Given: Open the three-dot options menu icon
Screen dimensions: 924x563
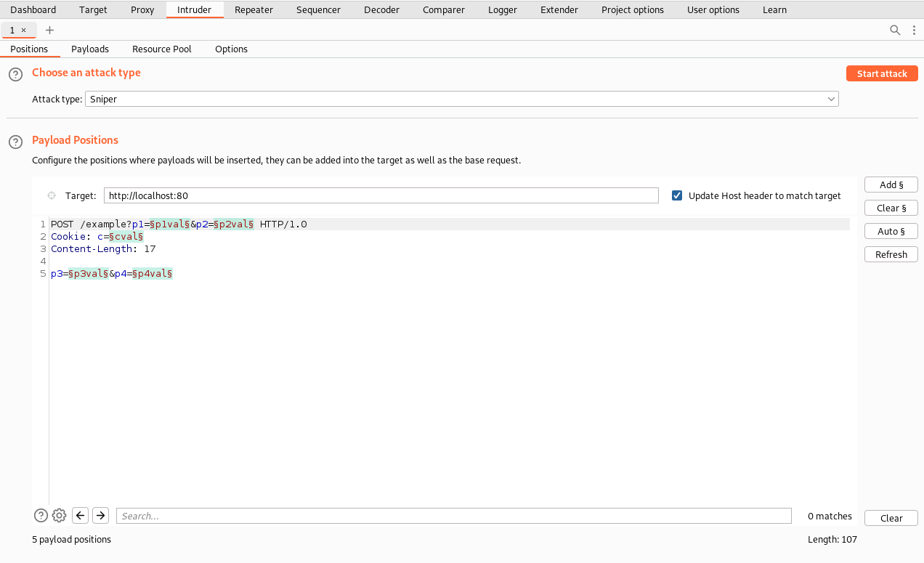Looking at the screenshot, I should click(x=914, y=30).
